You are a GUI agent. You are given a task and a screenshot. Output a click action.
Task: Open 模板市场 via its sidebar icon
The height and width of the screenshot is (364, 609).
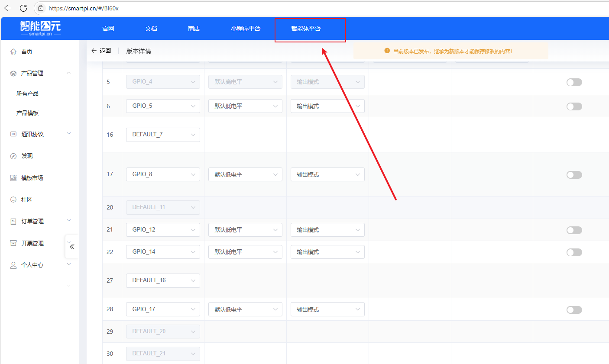13,178
